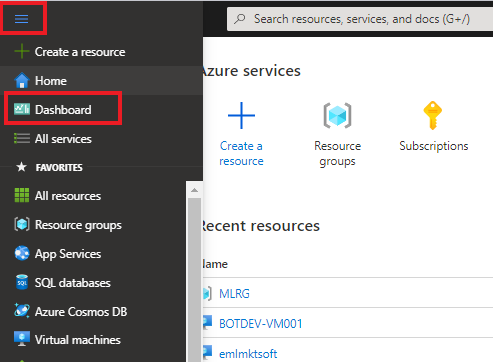The image size is (493, 362).
Task: Click the Home house icon
Action: tap(22, 80)
